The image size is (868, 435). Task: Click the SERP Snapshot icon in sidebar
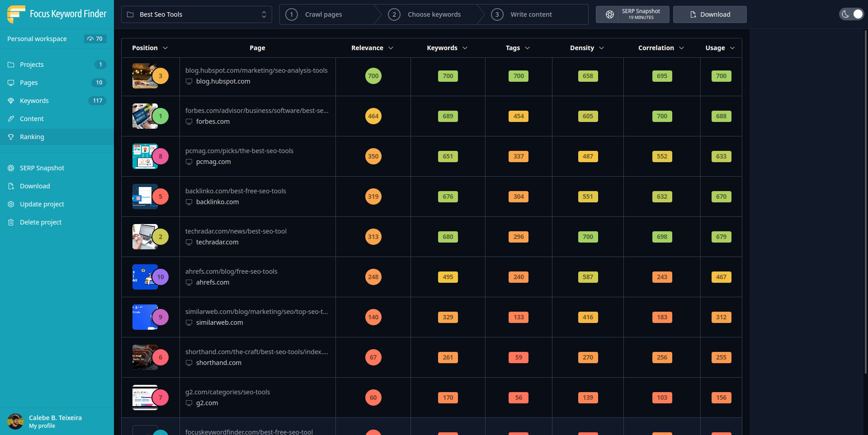click(x=11, y=168)
